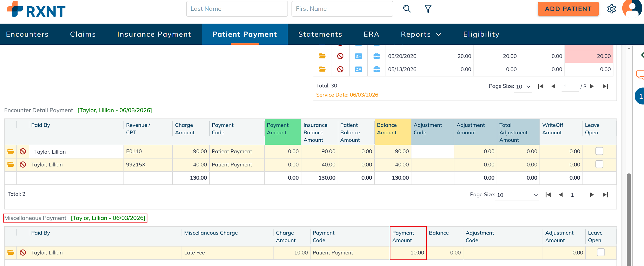
Task: Open Page Size dropdown in Encounter Detail Payment
Action: point(517,195)
